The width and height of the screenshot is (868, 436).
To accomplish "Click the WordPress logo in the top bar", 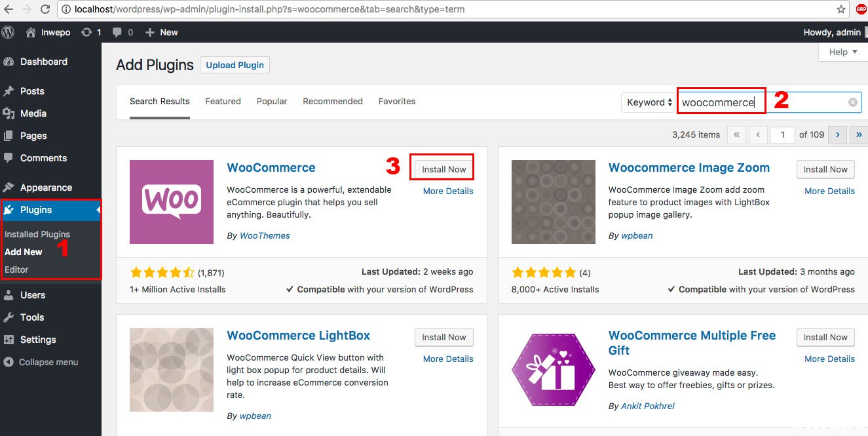I will click(x=7, y=31).
